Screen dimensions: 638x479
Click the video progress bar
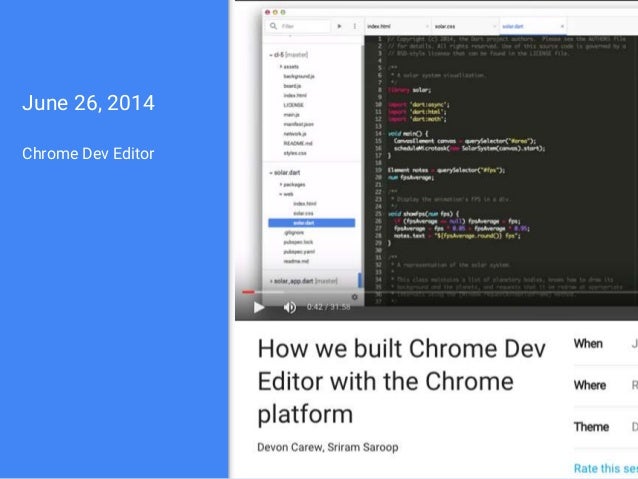[439, 292]
